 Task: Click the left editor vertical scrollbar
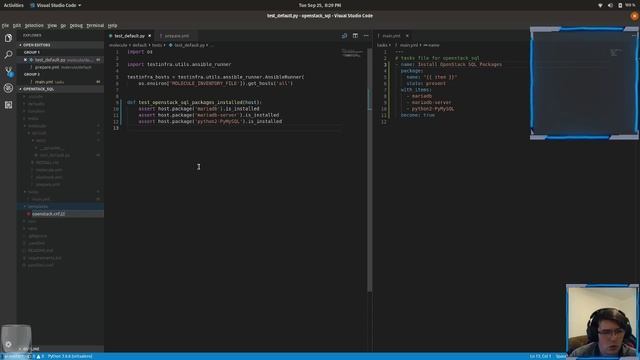point(369,171)
